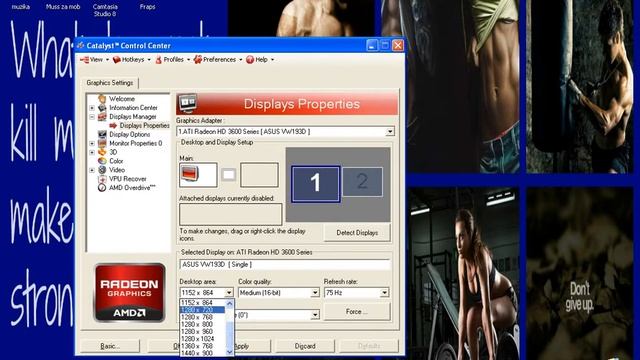
Task: Click the small secondary display slot icon
Action: tap(229, 175)
